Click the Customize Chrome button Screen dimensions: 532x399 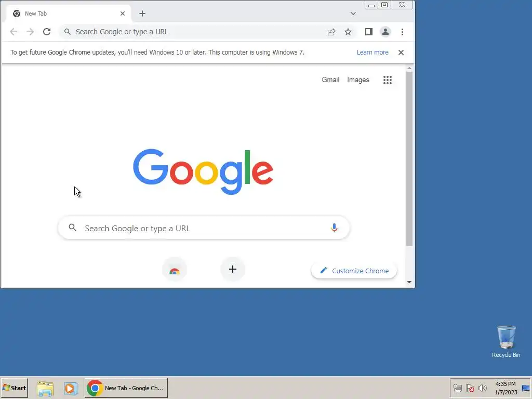pos(354,271)
